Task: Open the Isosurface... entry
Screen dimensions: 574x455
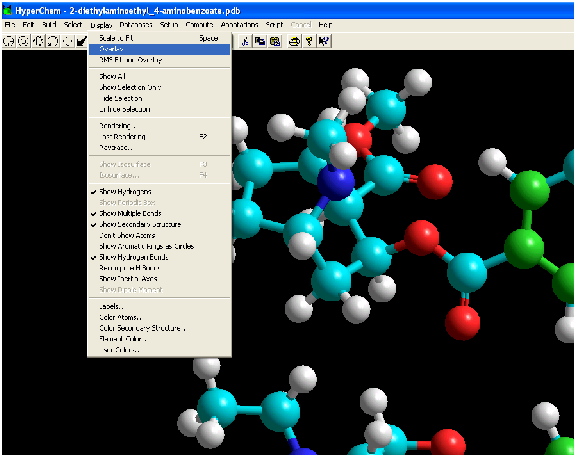Action: coord(159,175)
